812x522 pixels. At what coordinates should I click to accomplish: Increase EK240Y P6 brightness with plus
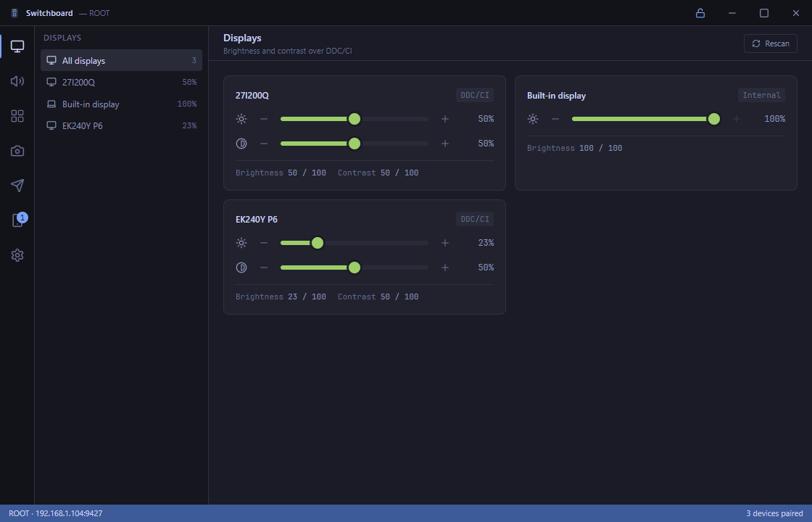pos(445,243)
